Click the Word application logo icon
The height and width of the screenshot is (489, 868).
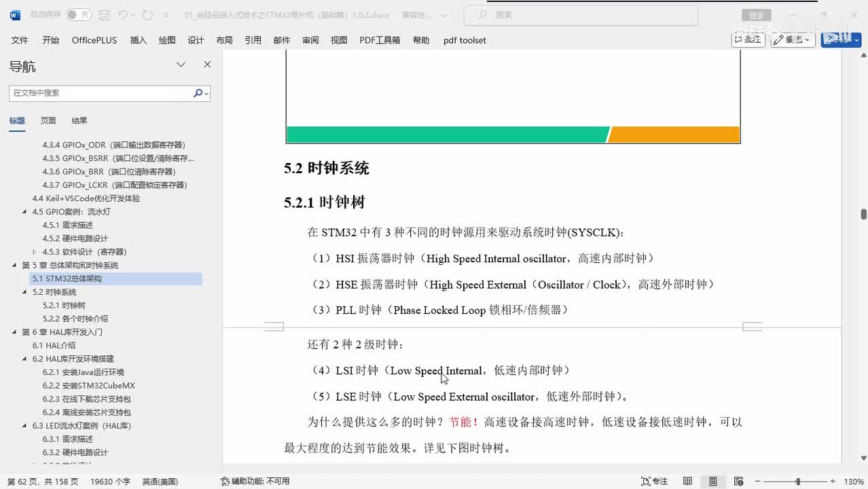[15, 14]
